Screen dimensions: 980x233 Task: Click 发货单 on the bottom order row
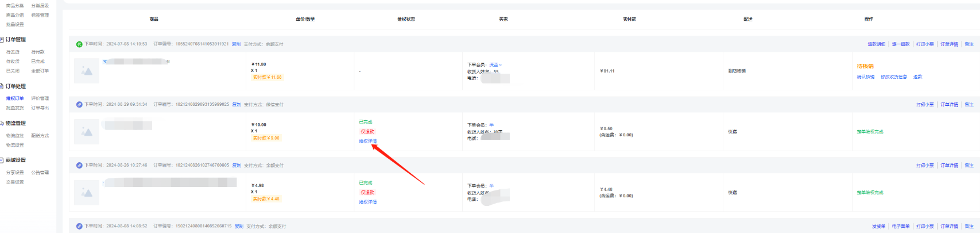pos(878,226)
